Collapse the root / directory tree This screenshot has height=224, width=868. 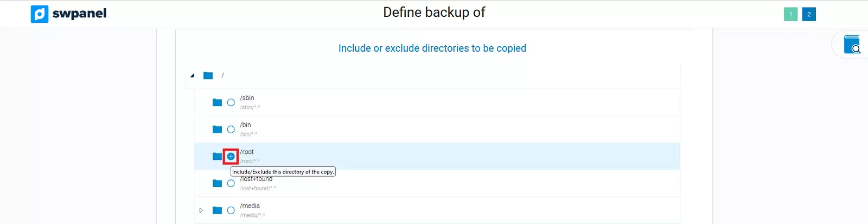point(192,76)
